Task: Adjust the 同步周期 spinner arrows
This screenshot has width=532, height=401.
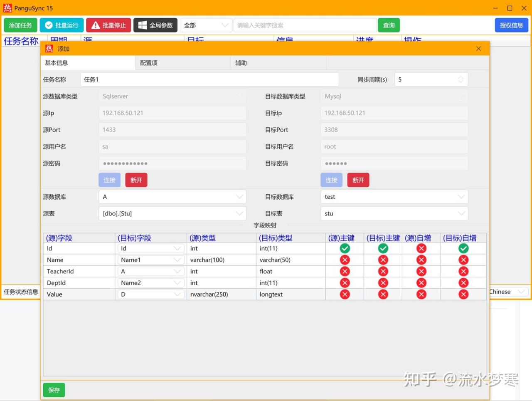Action: [x=461, y=79]
